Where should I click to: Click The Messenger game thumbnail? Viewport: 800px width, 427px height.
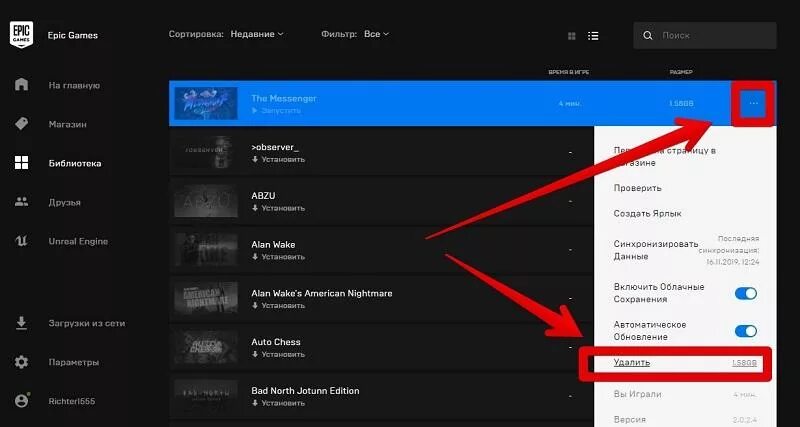(206, 103)
